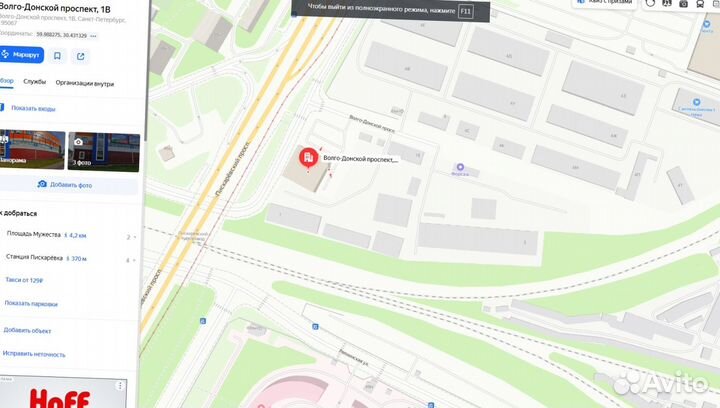Open the 3 фото thumbnail
This screenshot has width=720, height=408.
coord(104,152)
